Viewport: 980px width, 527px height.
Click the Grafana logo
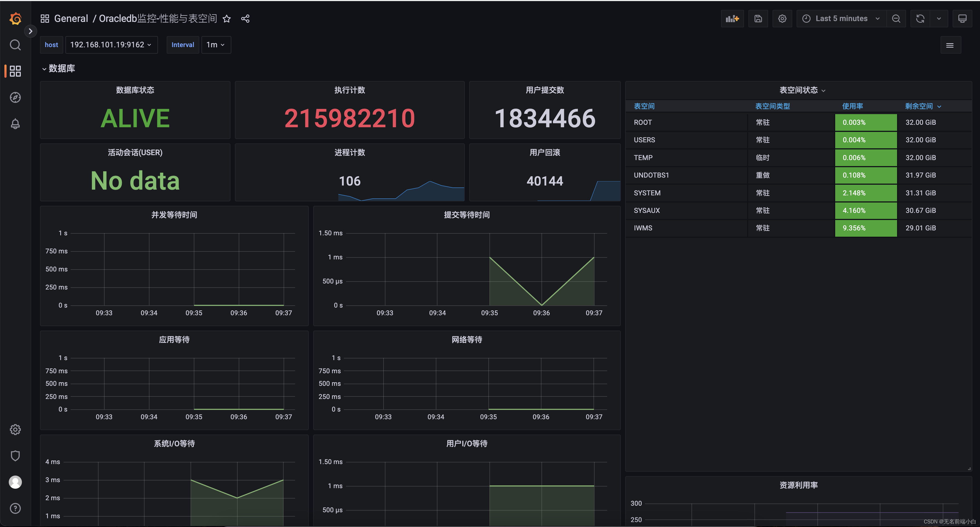point(15,19)
